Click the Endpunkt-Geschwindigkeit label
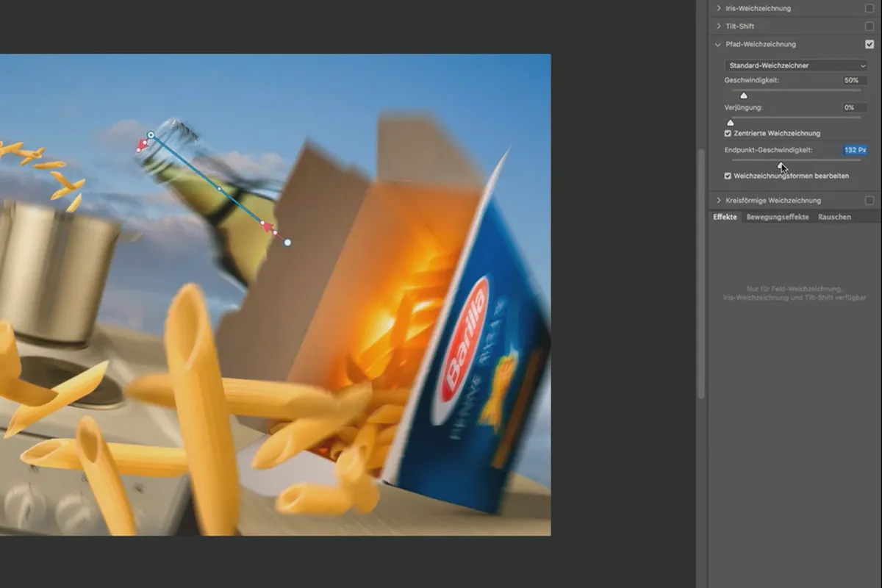 tap(768, 150)
